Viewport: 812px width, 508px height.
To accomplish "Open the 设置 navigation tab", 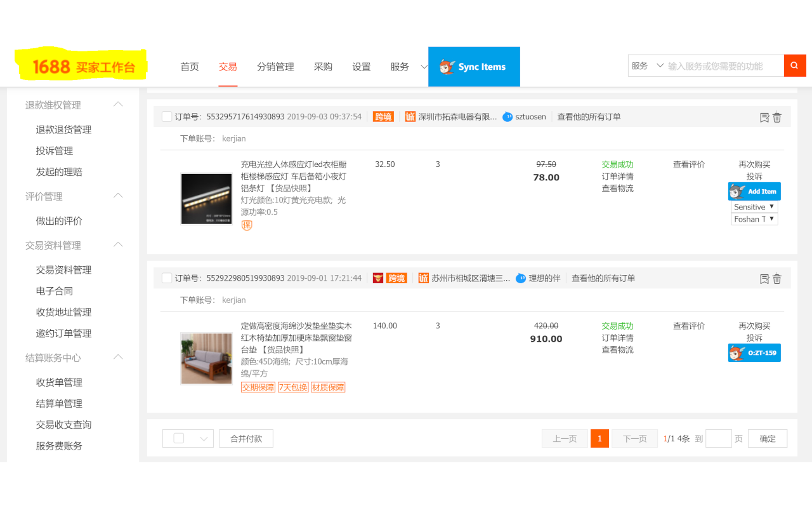I will pos(362,67).
